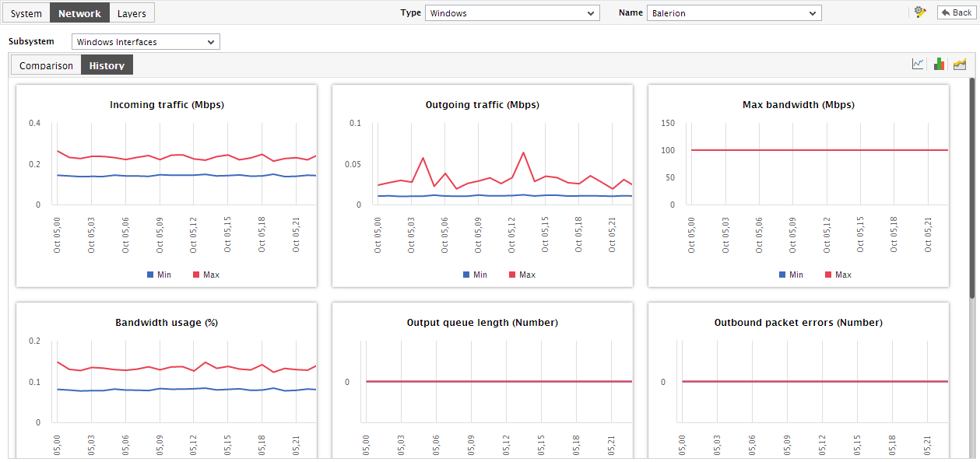Click the Bandwidth usage (%) chart title
The width and height of the screenshot is (980, 462).
click(167, 322)
